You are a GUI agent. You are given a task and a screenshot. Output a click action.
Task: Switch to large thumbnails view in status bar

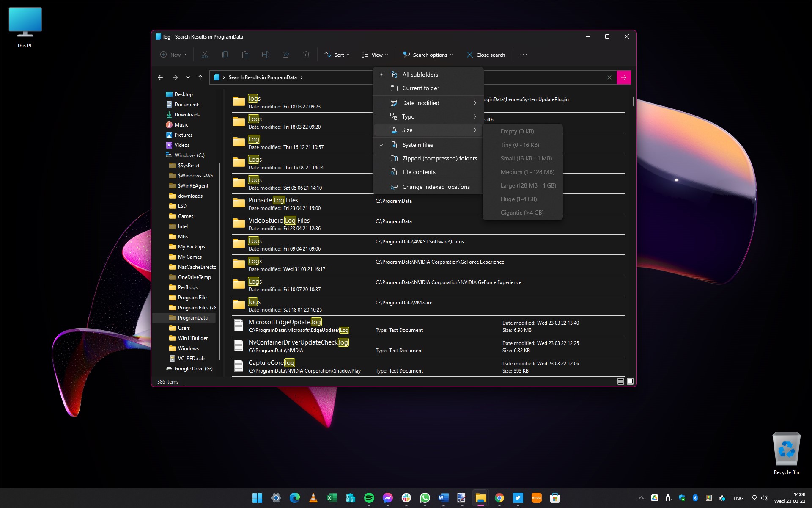pos(630,381)
